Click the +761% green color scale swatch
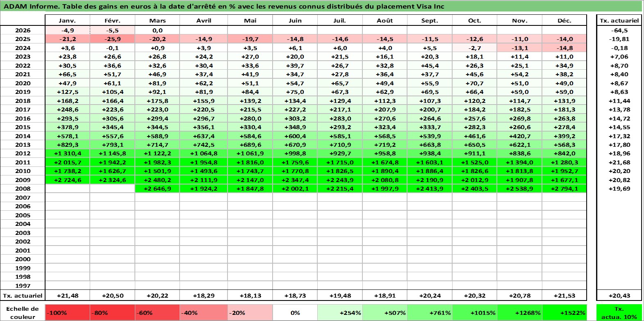The image size is (644, 321). tap(430, 312)
